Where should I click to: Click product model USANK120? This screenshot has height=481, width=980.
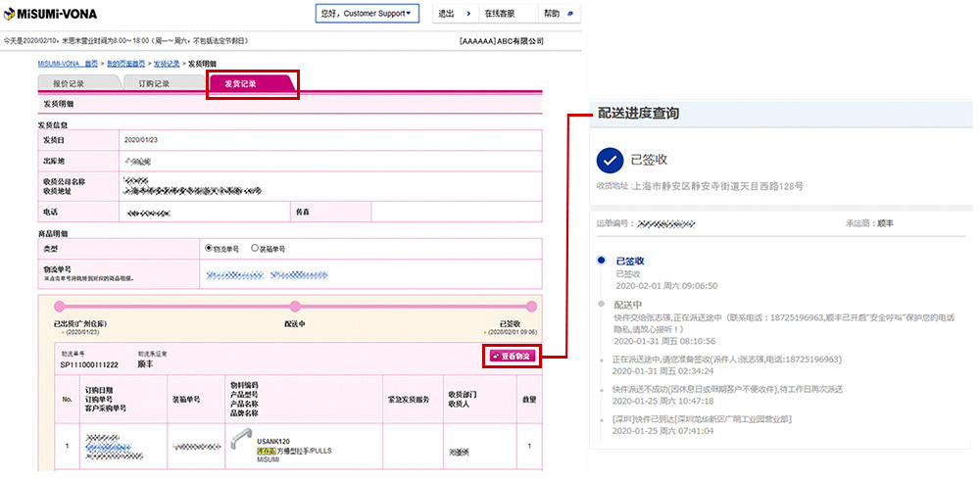pos(273,441)
